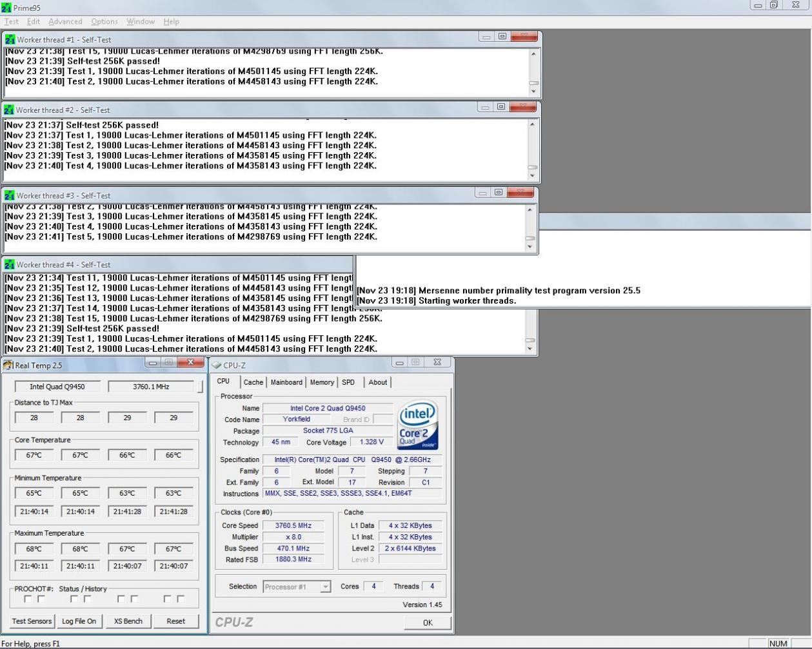The image size is (812, 649).
Task: Minimize the Worker thread #2 window
Action: click(484, 107)
